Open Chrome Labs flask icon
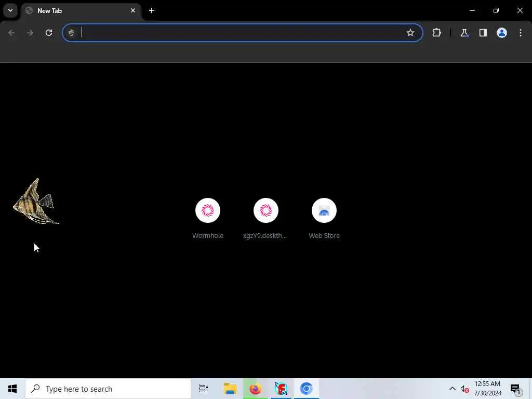Viewport: 532px width, 399px height. click(x=464, y=33)
